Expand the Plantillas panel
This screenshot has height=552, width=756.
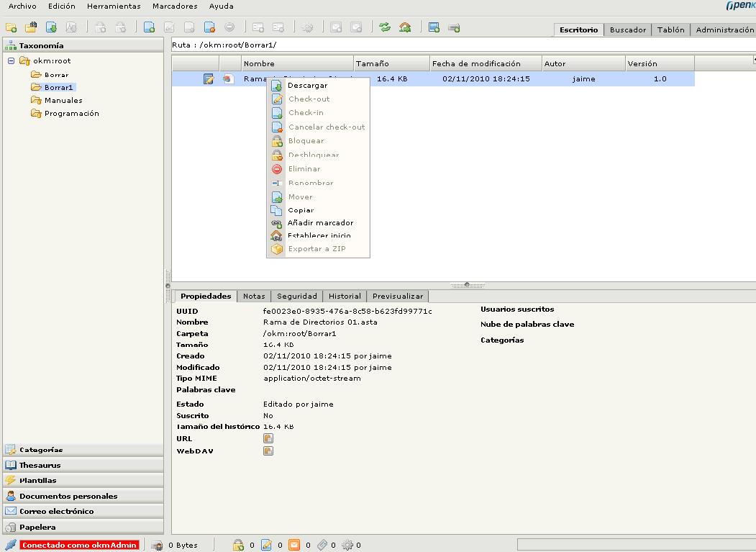[x=83, y=481]
